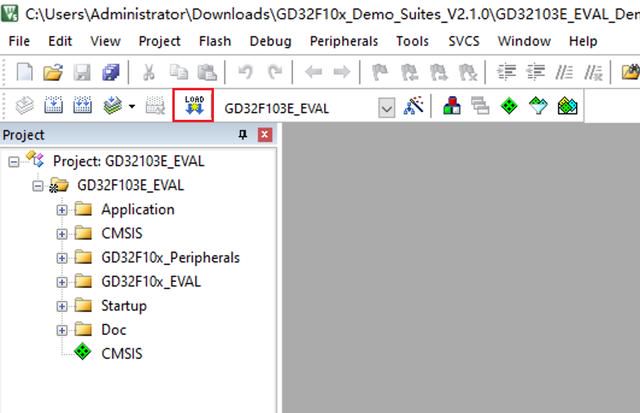Save all files with Save All icon
Screen dimensions: 640x413
(x=111, y=72)
